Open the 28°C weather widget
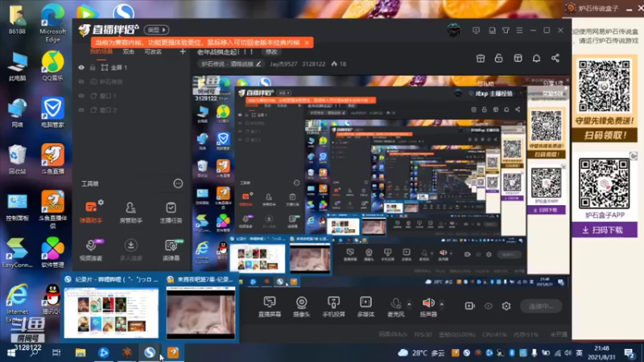The height and width of the screenshot is (362, 644). (421, 352)
